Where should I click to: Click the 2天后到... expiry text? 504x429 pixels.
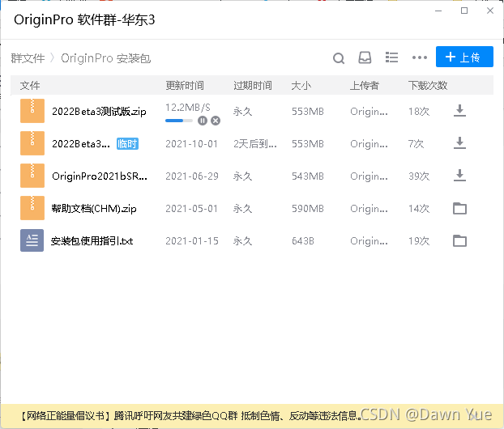(255, 144)
